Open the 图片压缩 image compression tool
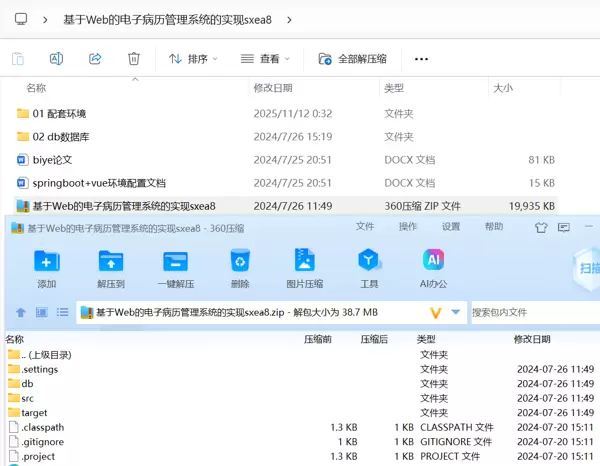Image resolution: width=600 pixels, height=466 pixels. (305, 262)
